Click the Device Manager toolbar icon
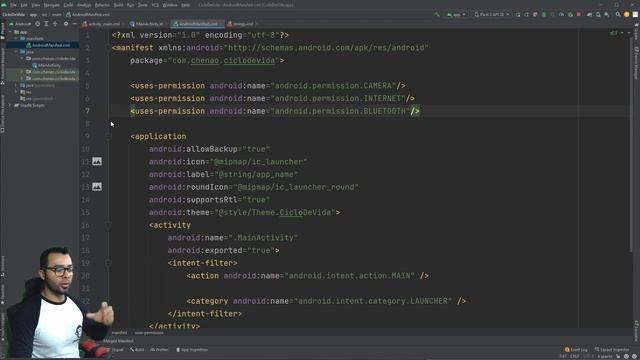 pos(598,14)
